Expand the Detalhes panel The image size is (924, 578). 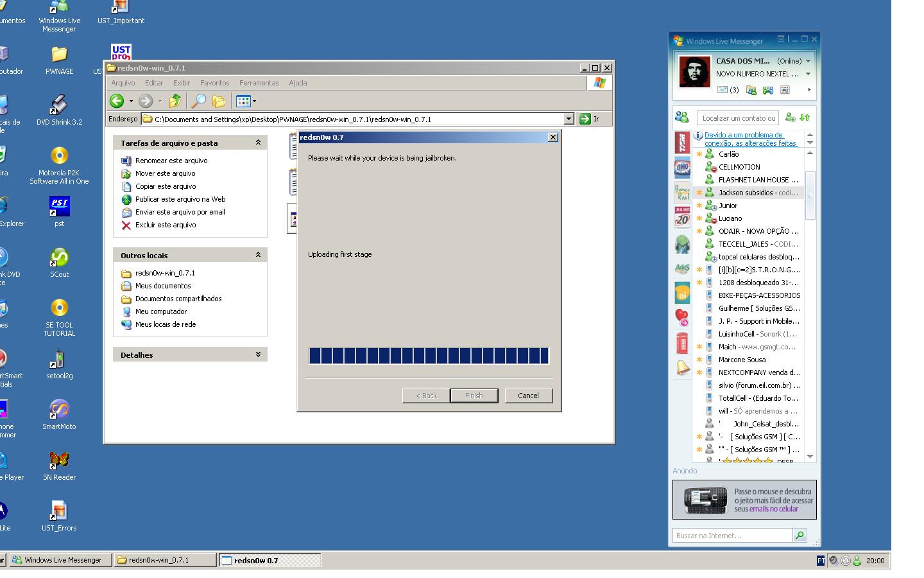[258, 355]
